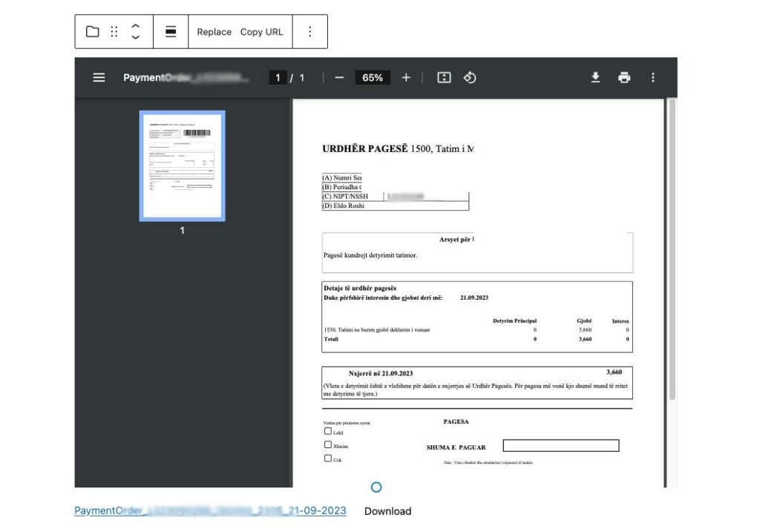Viewport: 760px width, 532px height.
Task: Move the file block up
Action: pos(136,27)
